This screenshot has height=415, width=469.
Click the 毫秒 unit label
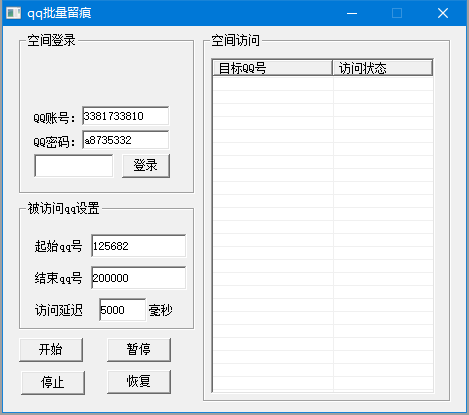(160, 310)
